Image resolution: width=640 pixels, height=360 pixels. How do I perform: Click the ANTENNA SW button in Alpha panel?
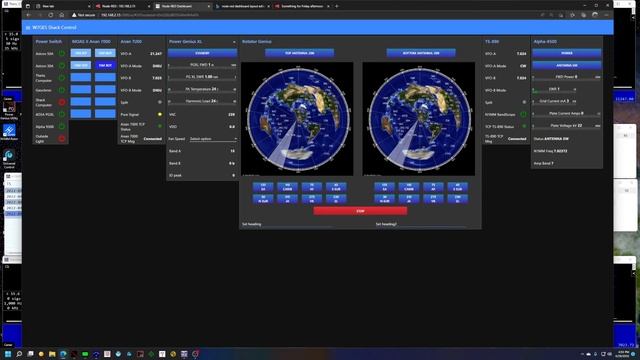click(x=567, y=65)
